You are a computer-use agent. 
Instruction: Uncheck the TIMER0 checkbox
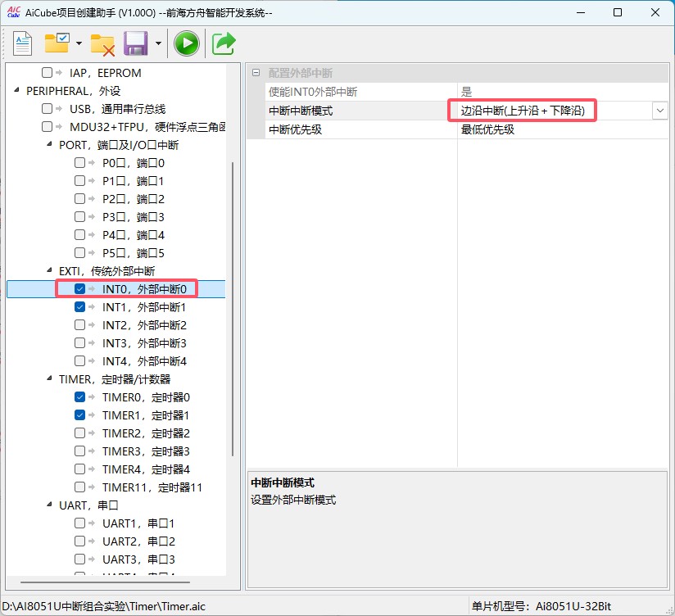coord(79,396)
